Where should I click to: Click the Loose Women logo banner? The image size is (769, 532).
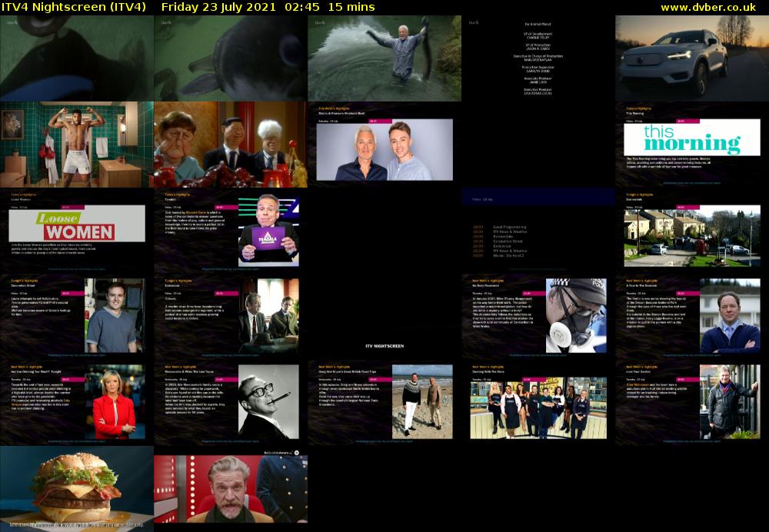click(77, 224)
